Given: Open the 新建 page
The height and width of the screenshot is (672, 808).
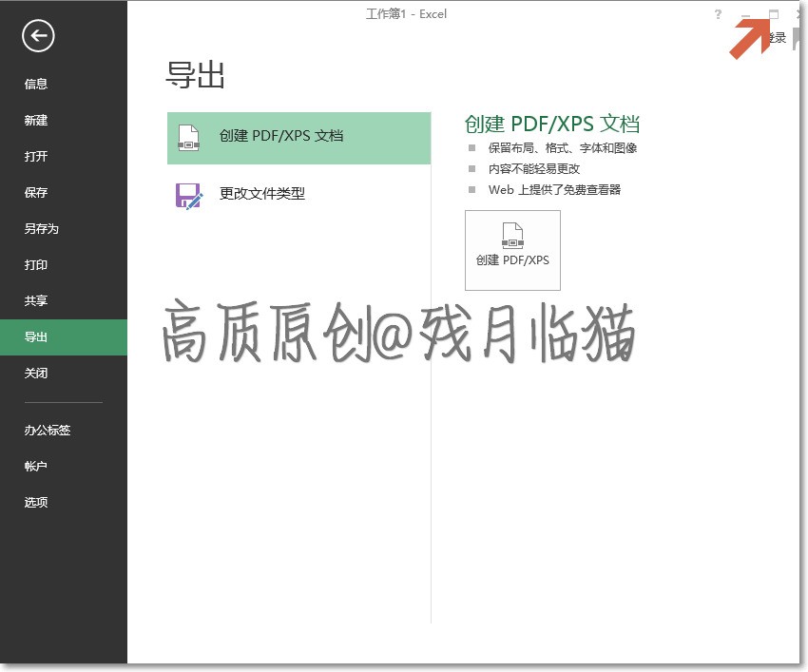Looking at the screenshot, I should pos(36,121).
